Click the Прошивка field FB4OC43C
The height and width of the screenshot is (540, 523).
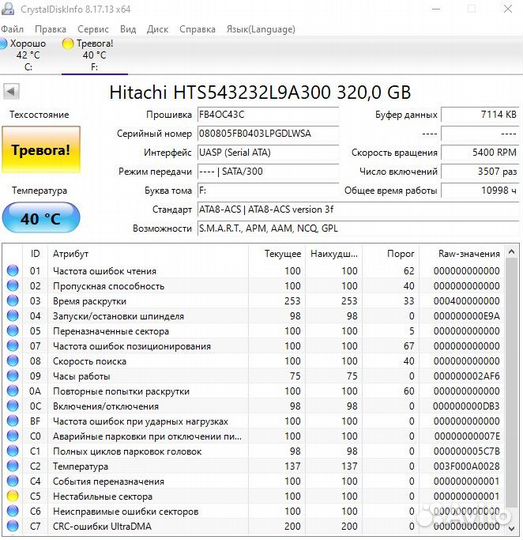point(268,115)
